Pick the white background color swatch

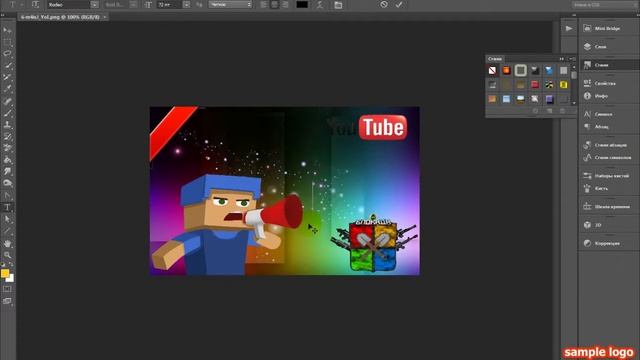11,279
